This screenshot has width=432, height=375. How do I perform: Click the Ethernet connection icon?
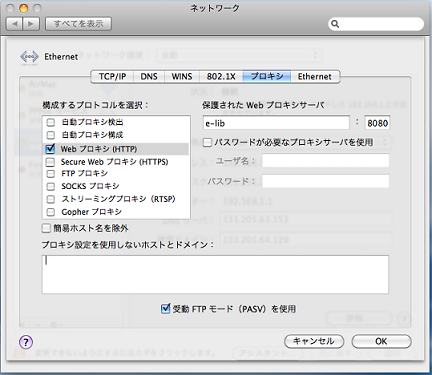coord(29,57)
